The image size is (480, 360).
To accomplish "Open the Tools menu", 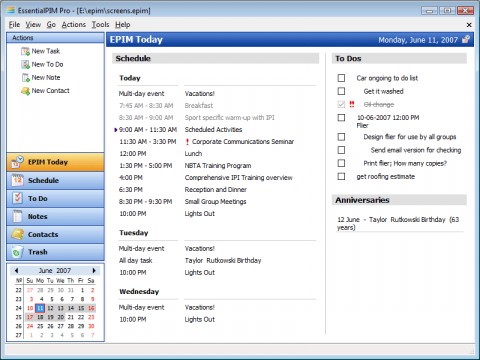I will pyautogui.click(x=100, y=25).
